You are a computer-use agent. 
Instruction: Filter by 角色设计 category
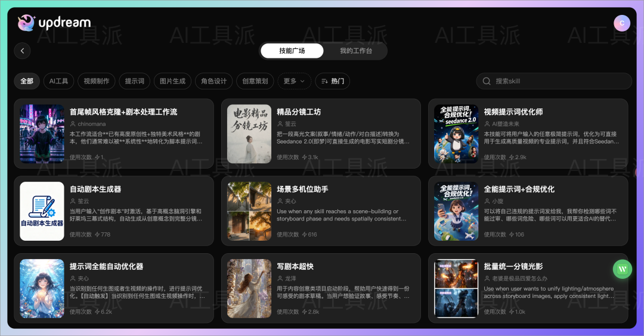pos(214,81)
